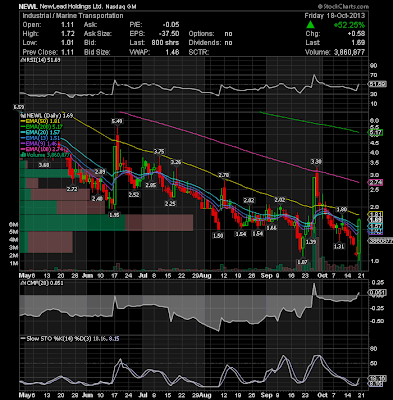
Task: Click the 1.66 low price label
Action: (x=272, y=228)
